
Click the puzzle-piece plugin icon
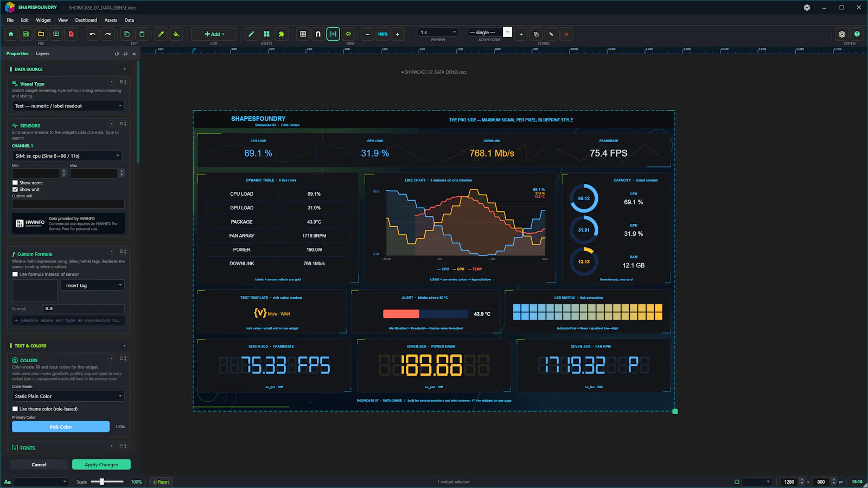[x=282, y=34]
